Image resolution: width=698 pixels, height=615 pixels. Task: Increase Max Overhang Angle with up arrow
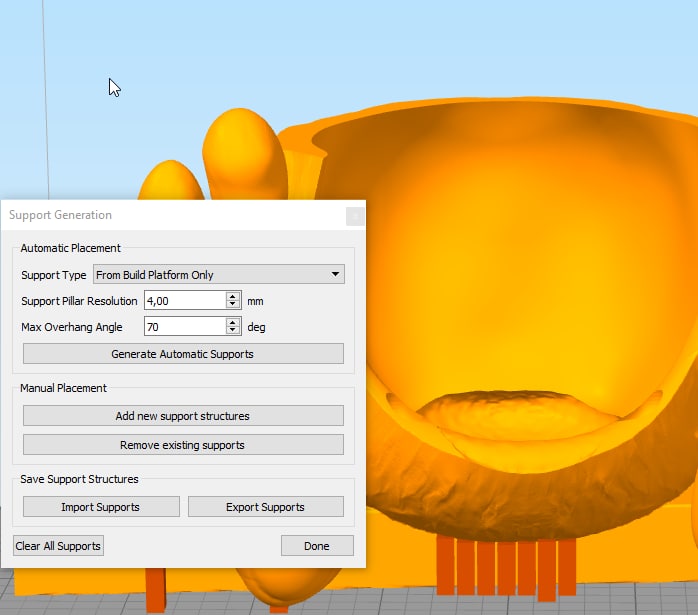(x=233, y=322)
